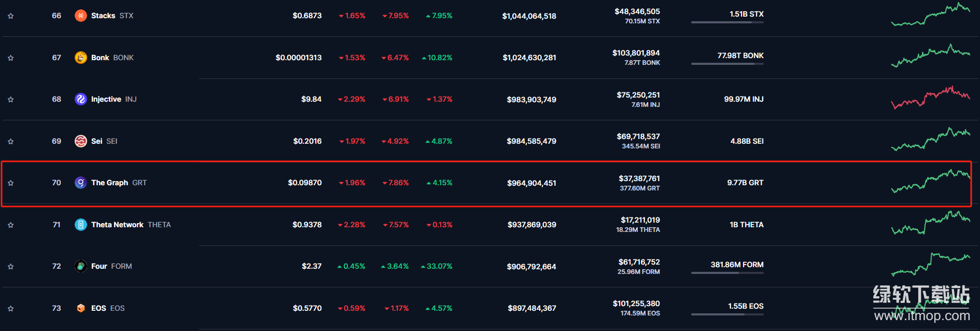
Task: Click the Four FORM logo icon
Action: pos(80,266)
